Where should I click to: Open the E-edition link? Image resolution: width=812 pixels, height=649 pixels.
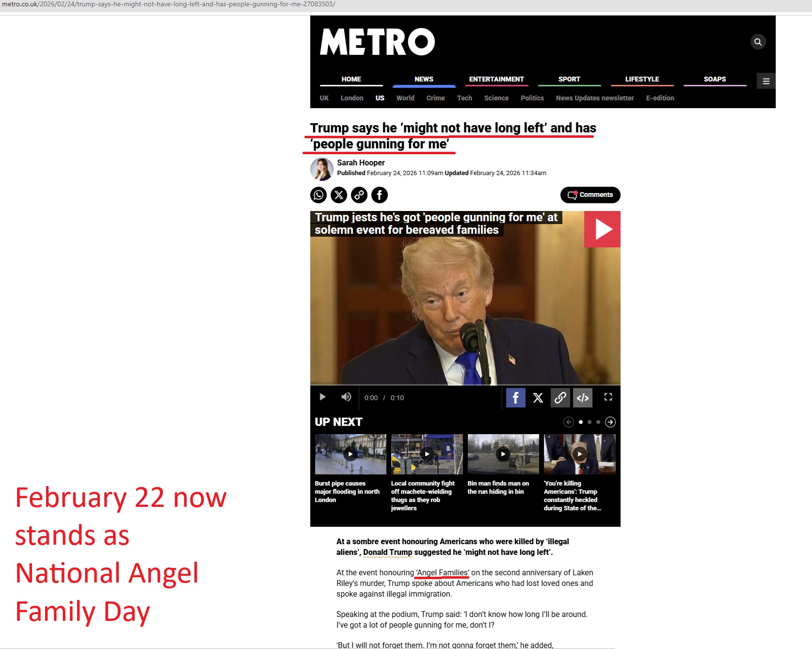(x=660, y=98)
